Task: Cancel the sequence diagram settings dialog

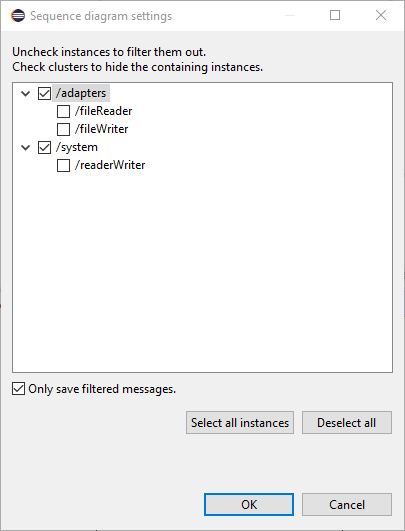Action: point(347,505)
